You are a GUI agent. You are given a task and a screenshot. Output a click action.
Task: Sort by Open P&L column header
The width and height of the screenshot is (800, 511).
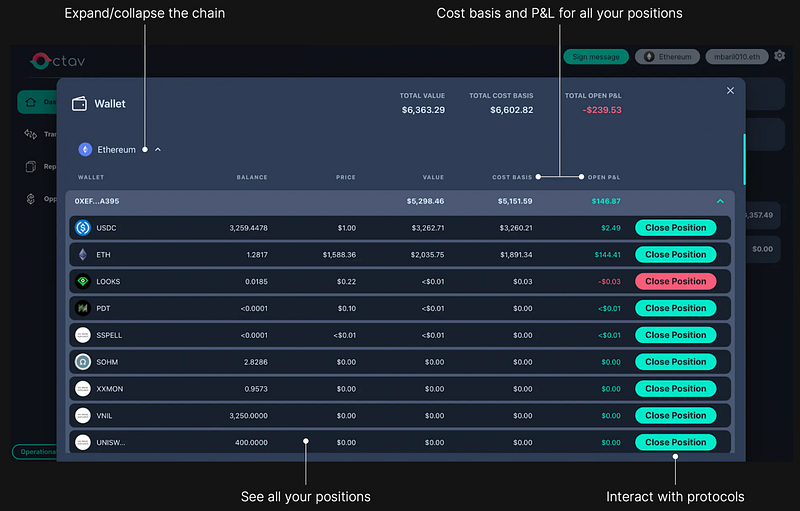(x=603, y=177)
